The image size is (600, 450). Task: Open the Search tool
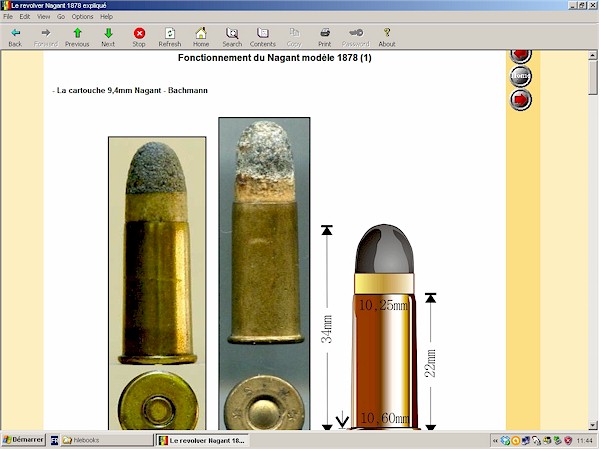[232, 38]
